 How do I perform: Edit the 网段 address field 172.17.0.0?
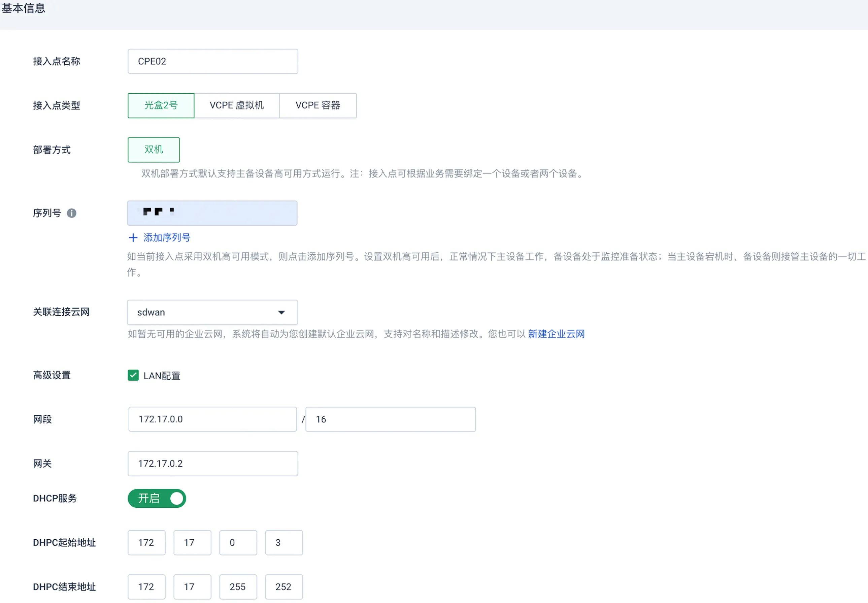[x=212, y=419]
